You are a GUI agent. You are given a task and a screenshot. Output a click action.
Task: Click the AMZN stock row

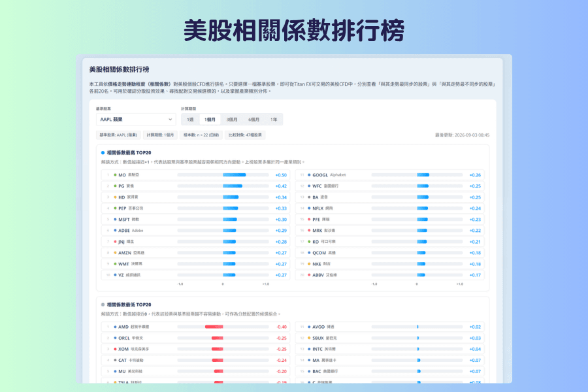(195, 253)
